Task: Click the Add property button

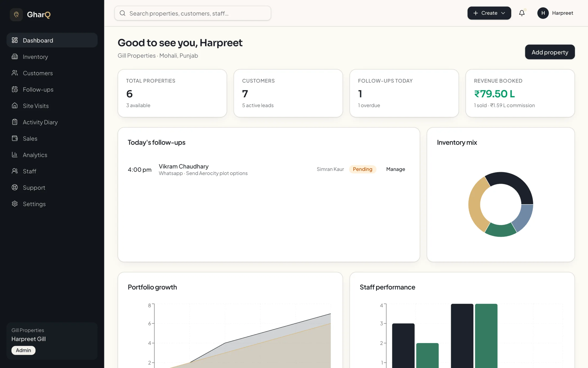Action: pos(550,52)
